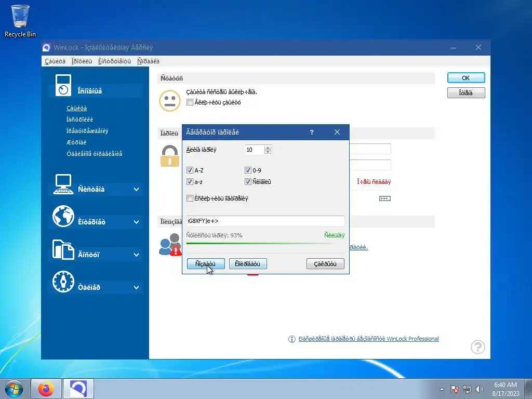Click the taskbar clock showing 6:40 AM
The image size is (532, 399).
[x=506, y=389]
